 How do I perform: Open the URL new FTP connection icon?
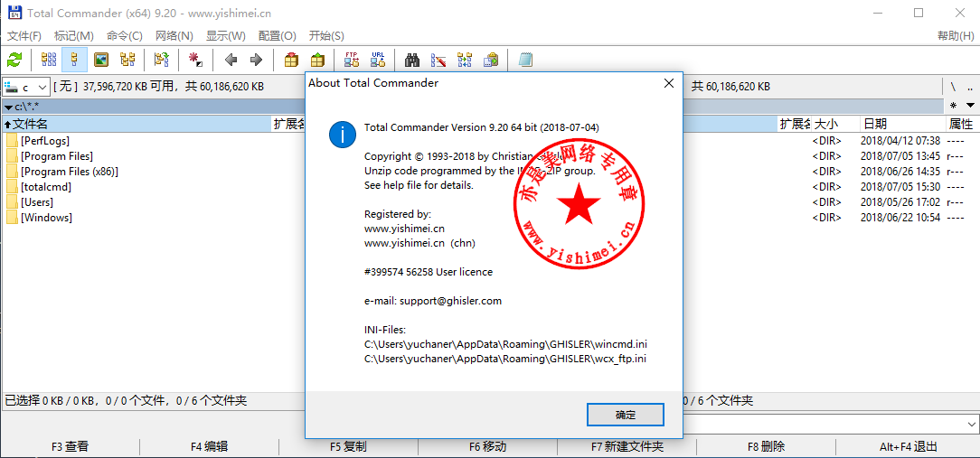point(378,60)
